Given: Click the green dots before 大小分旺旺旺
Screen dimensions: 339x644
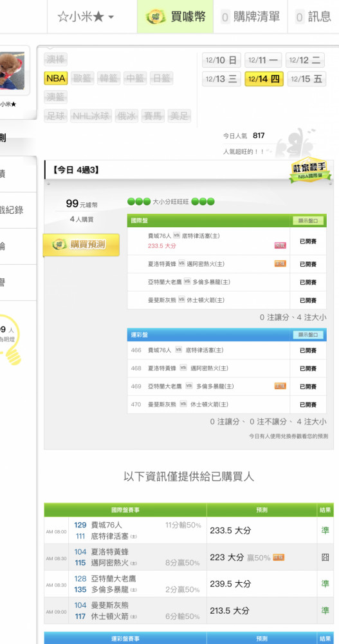Looking at the screenshot, I should click(x=139, y=202).
